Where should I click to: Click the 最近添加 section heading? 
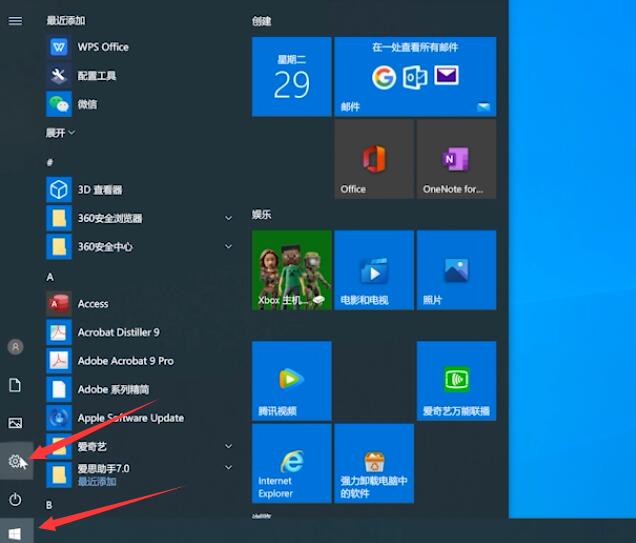[x=66, y=20]
